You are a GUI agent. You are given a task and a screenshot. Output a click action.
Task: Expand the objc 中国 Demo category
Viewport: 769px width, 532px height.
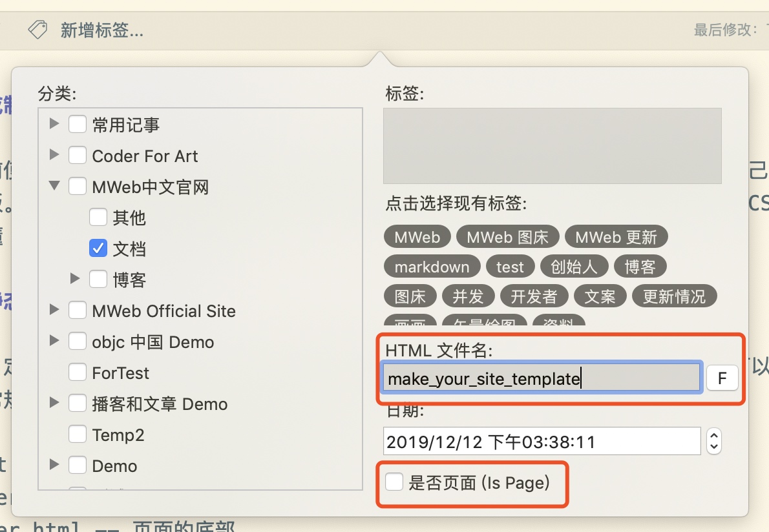tap(54, 341)
